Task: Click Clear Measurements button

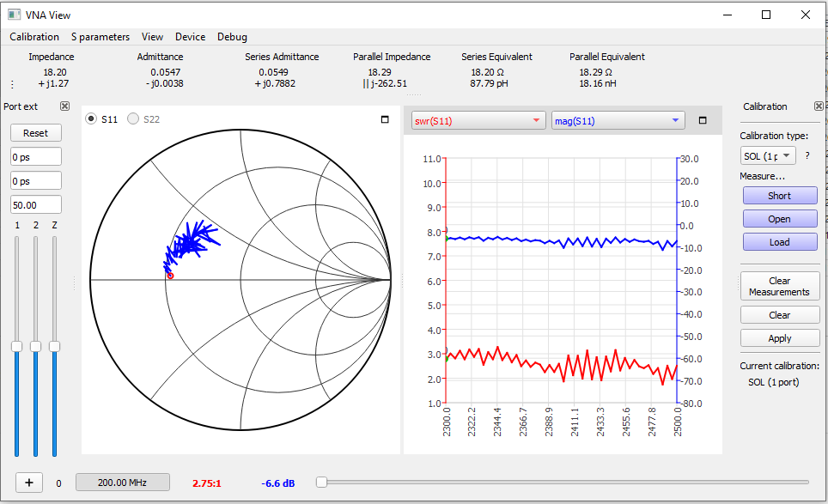Action: coord(780,286)
